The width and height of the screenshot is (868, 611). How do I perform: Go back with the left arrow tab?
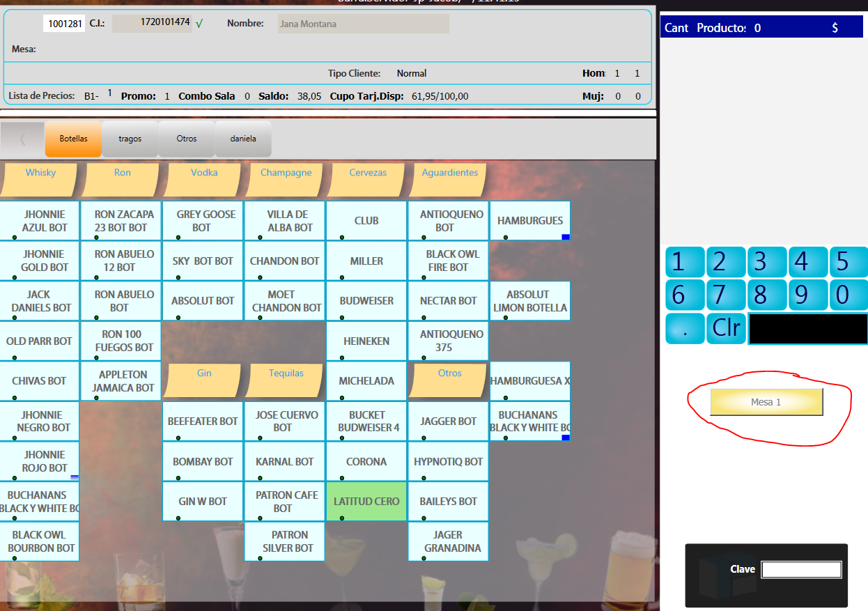[x=22, y=139]
